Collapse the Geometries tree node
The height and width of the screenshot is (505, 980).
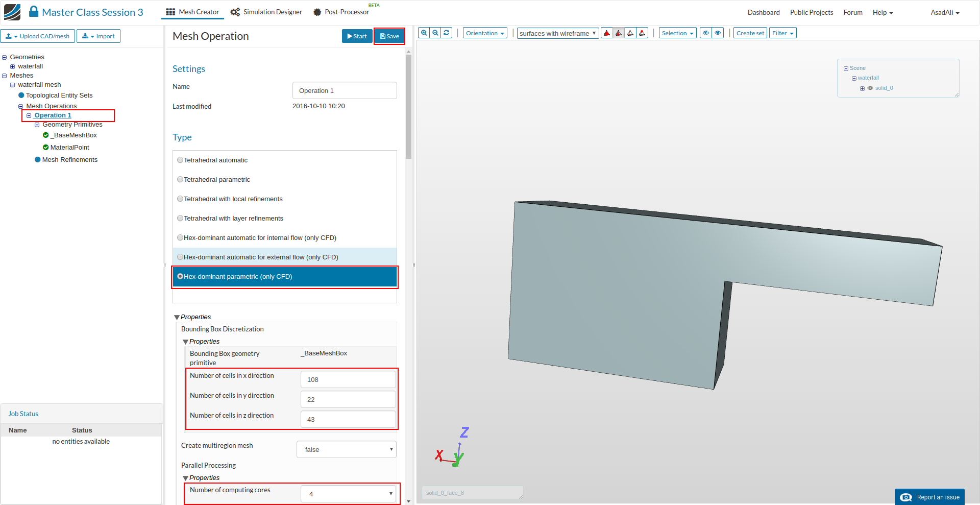(x=5, y=58)
